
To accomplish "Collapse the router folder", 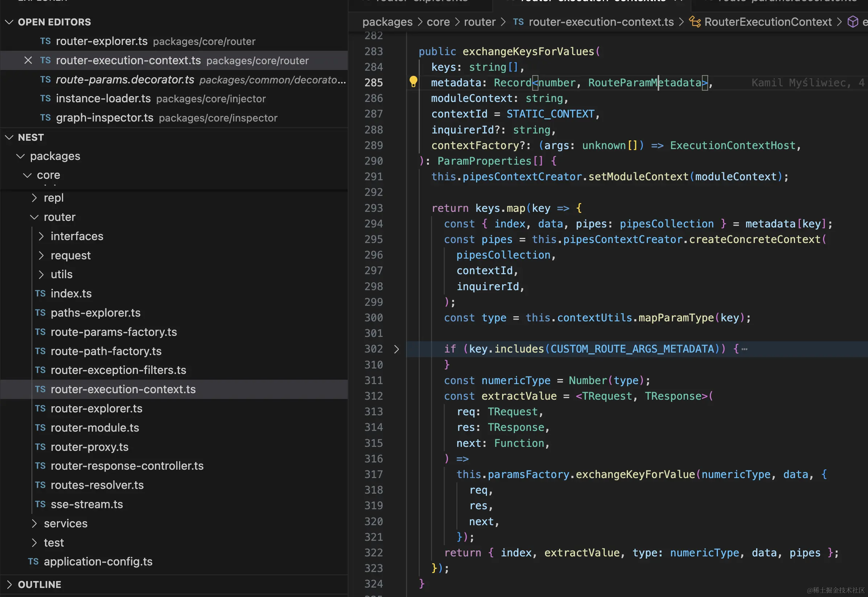I will [34, 217].
